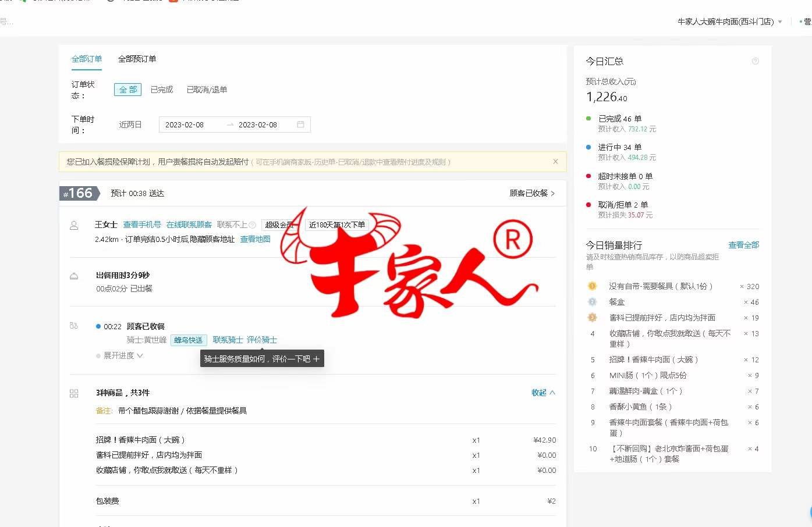812x527 pixels.
Task: Open 查看地图 link for customer address
Action: click(x=256, y=239)
